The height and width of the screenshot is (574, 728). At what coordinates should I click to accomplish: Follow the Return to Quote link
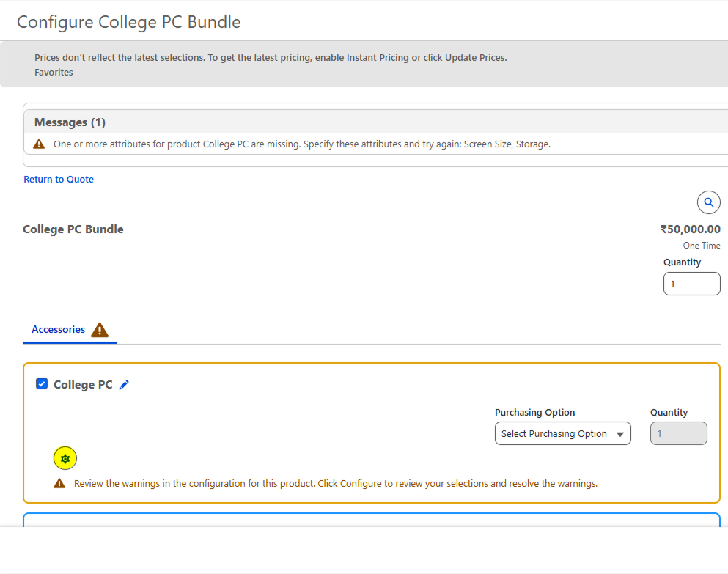click(59, 180)
